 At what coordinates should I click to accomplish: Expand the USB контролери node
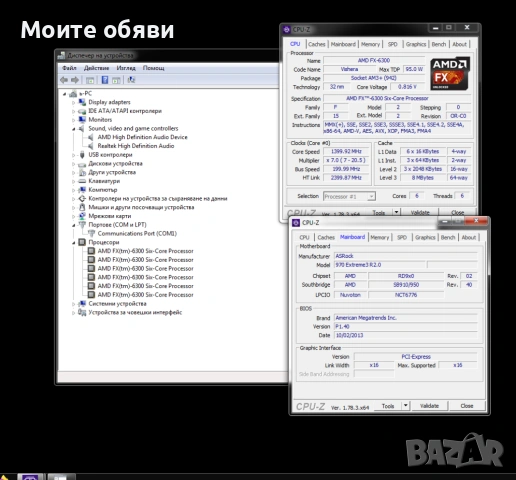[x=73, y=155]
